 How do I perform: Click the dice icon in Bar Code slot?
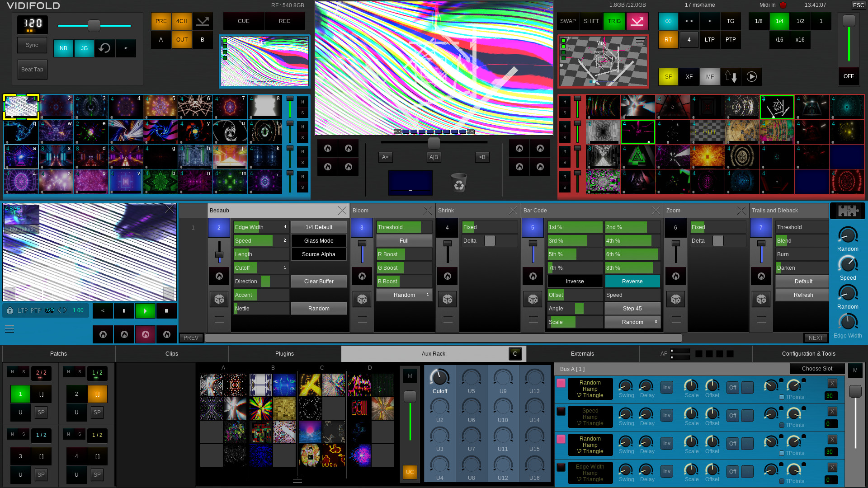[533, 299]
